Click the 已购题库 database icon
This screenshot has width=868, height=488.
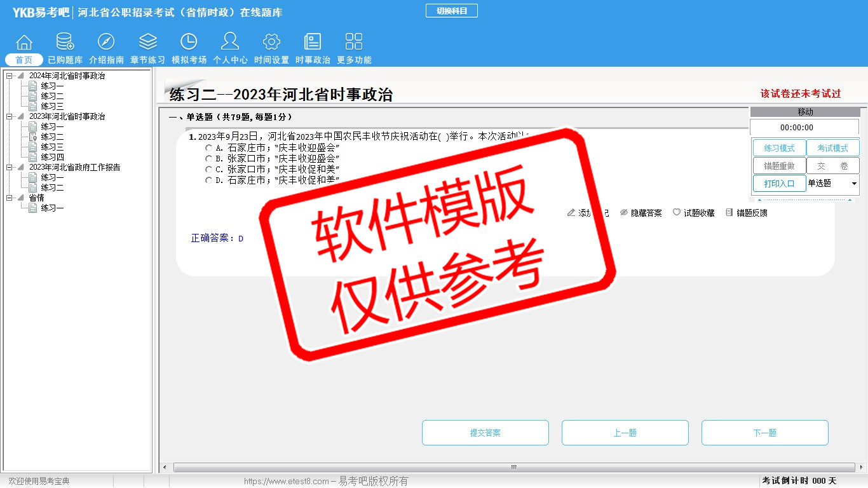(x=65, y=42)
